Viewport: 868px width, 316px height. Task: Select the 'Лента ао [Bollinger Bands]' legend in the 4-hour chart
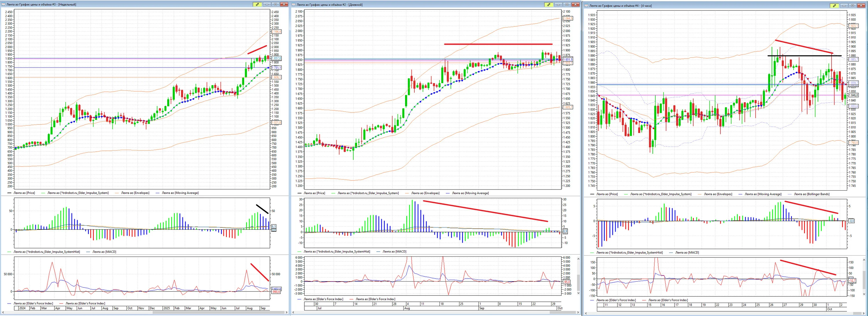tap(812, 194)
